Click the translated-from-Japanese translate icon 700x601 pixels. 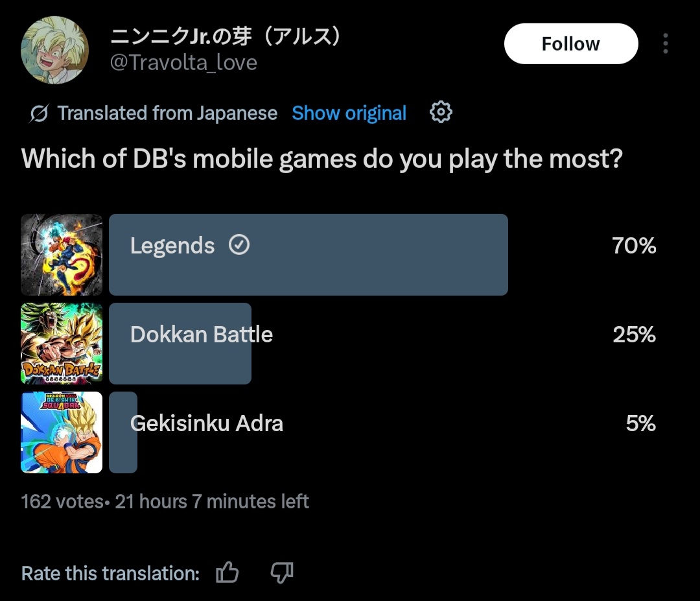(39, 113)
